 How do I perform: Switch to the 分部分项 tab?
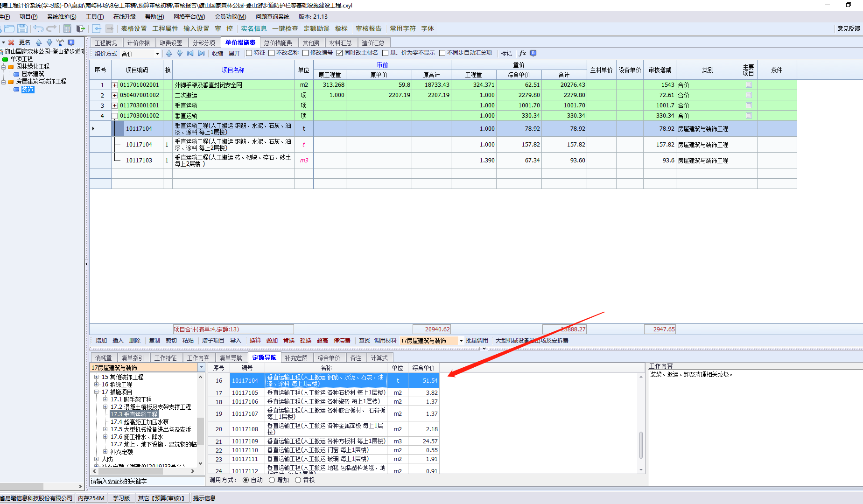coord(204,43)
